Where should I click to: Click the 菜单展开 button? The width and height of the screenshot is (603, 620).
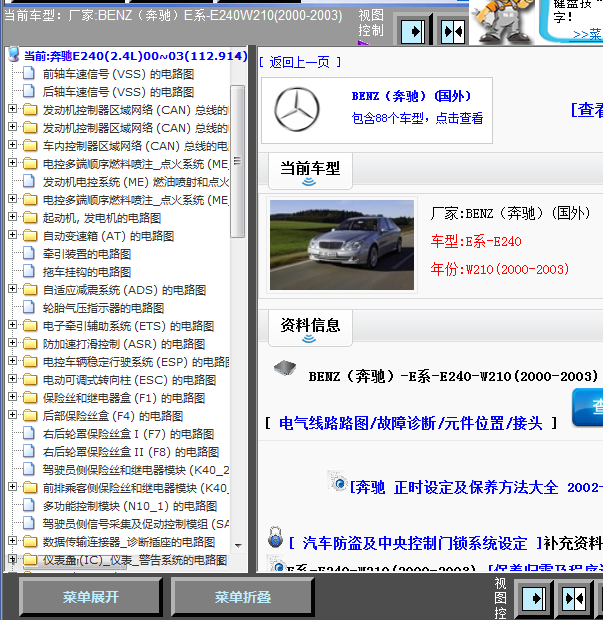(91, 597)
